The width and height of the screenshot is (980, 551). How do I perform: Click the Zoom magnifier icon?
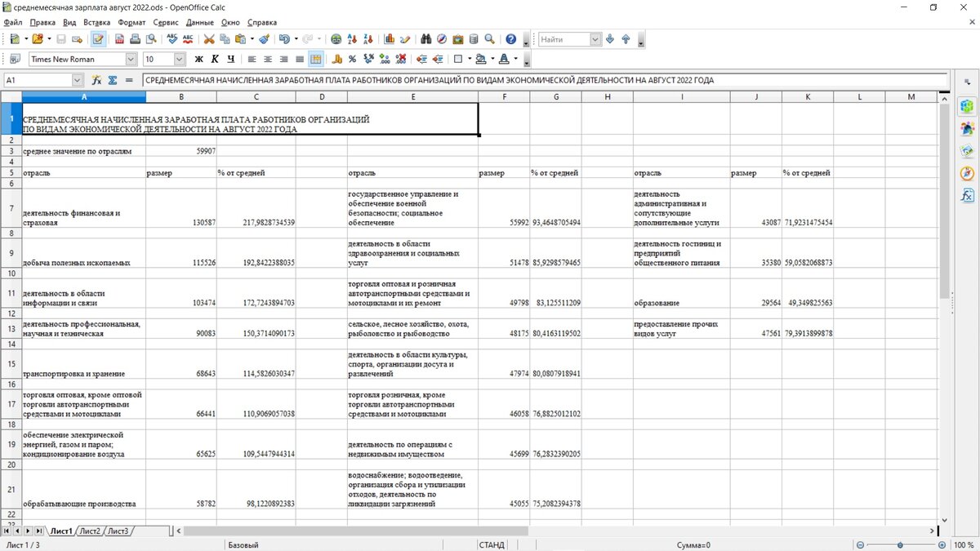click(x=489, y=39)
